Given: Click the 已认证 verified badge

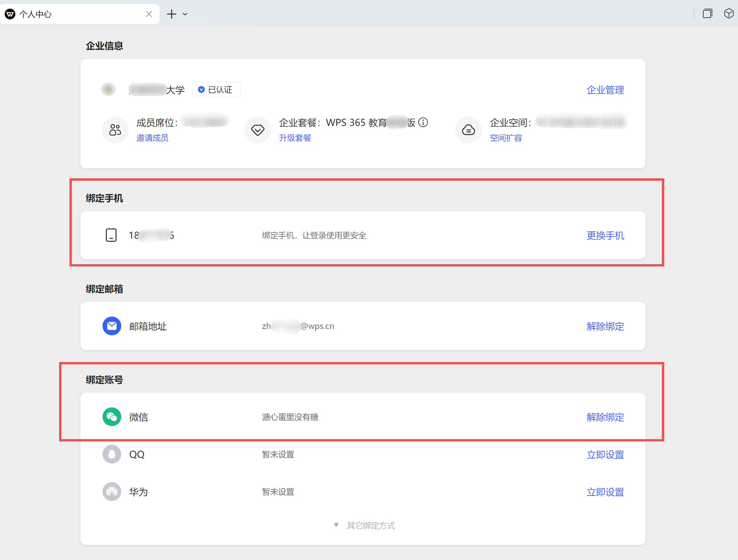Looking at the screenshot, I should point(216,89).
